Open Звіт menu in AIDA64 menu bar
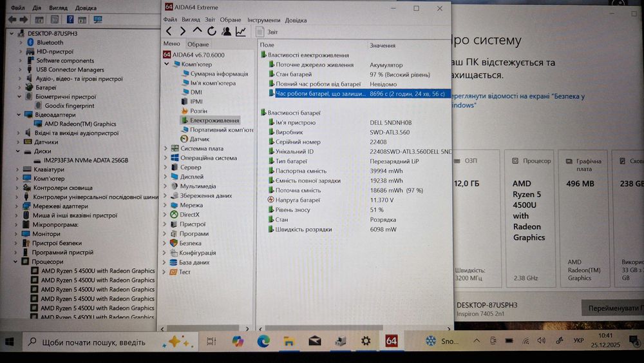 click(210, 20)
